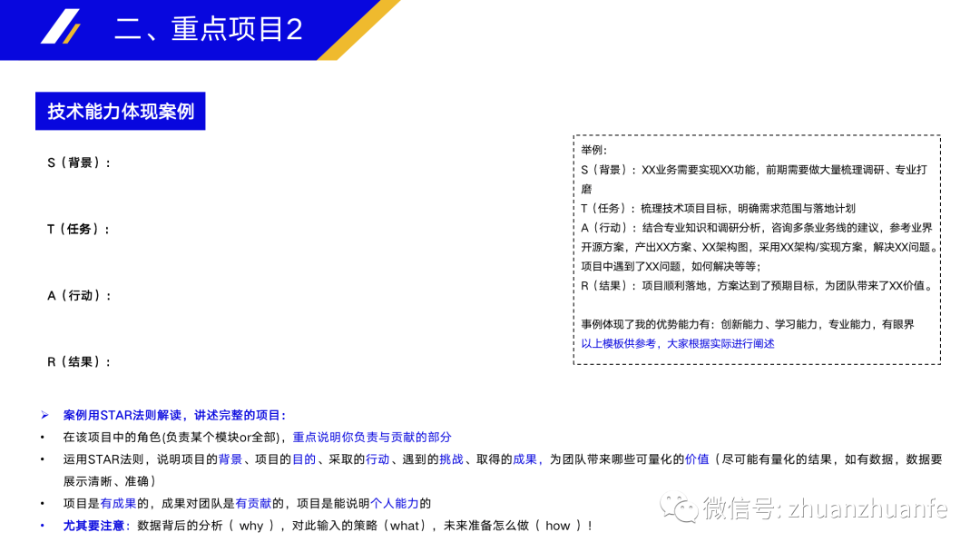Image resolution: width=980 pixels, height=552 pixels.
Task: Select the example line starting 'S（背景）：XX业务需要'
Action: [754, 180]
